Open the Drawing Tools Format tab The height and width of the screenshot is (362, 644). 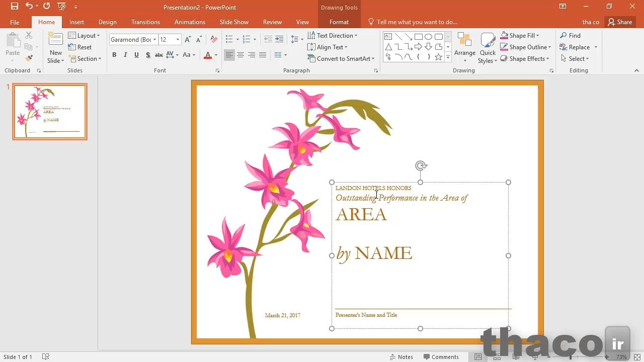pos(339,22)
